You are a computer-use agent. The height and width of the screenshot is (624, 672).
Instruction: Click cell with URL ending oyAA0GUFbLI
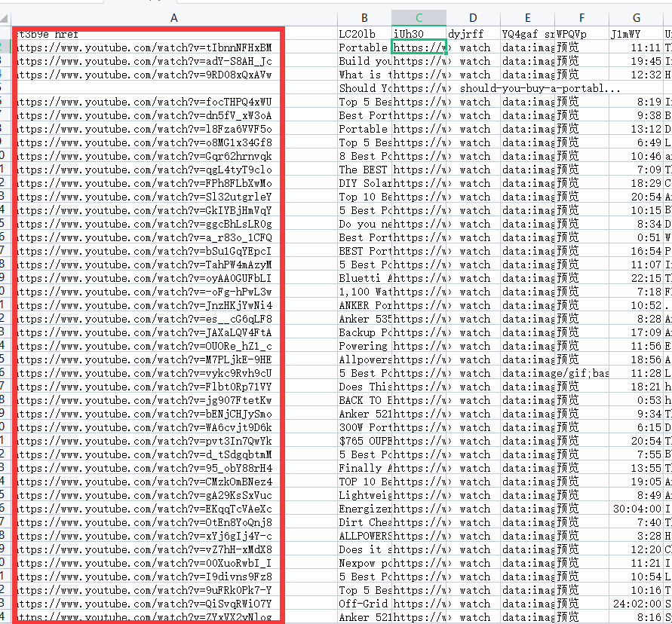[174, 278]
